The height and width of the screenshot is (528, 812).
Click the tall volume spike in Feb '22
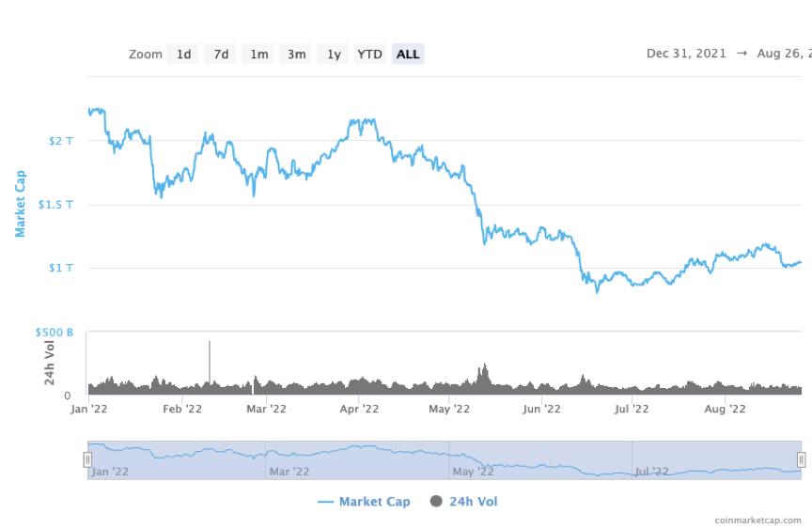210,363
